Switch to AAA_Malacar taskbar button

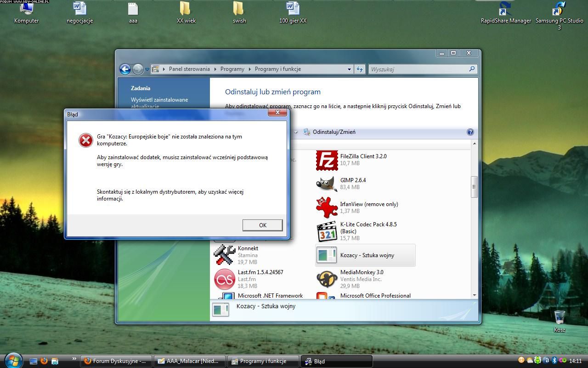pyautogui.click(x=190, y=361)
